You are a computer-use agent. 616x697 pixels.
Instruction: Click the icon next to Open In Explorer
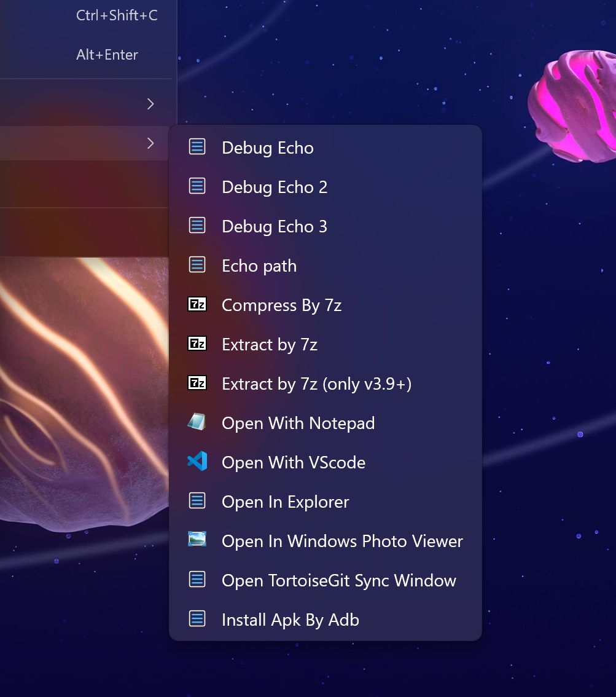(197, 500)
